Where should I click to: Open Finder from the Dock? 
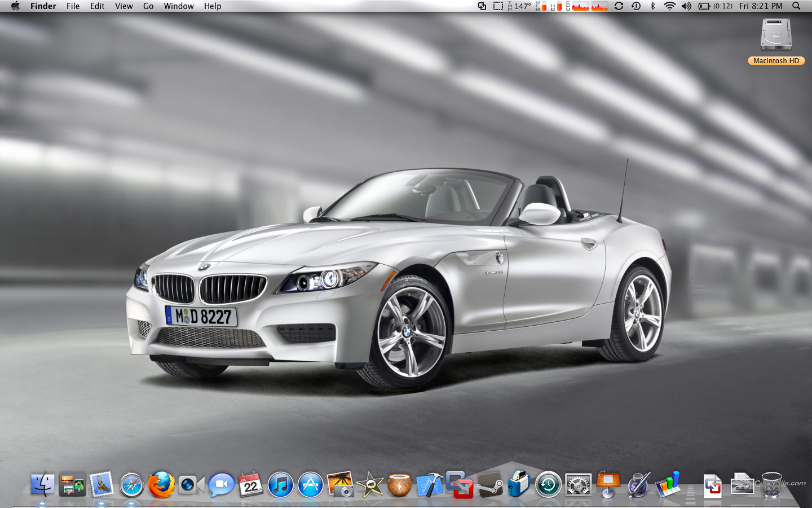pyautogui.click(x=43, y=485)
